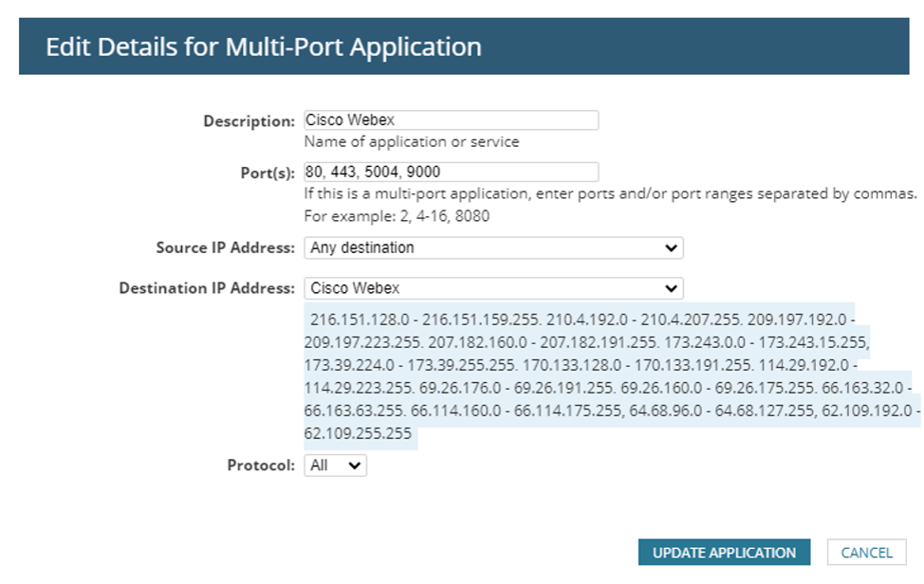Click the 'Description:' label
The height and width of the screenshot is (584, 924).
249,121
